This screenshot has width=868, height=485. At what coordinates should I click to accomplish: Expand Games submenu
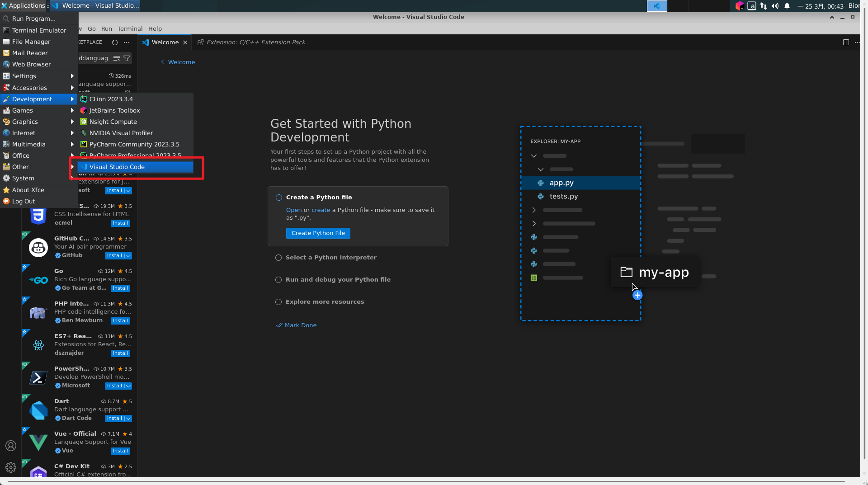(x=39, y=110)
